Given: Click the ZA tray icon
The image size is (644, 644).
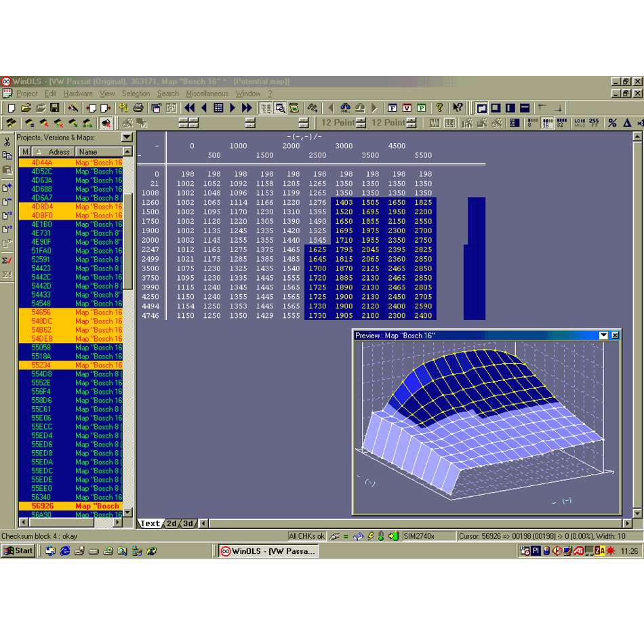Looking at the screenshot, I should click(600, 550).
